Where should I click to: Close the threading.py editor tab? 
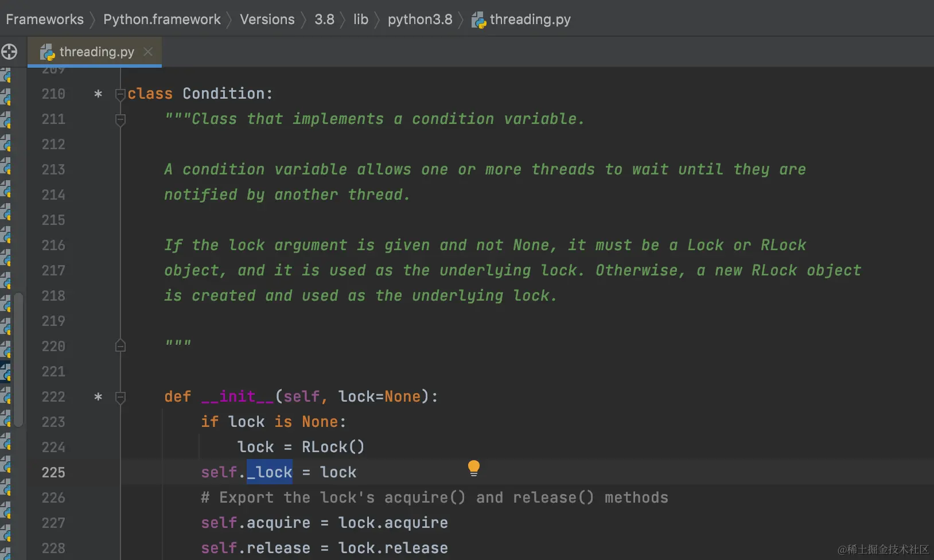[x=148, y=52]
